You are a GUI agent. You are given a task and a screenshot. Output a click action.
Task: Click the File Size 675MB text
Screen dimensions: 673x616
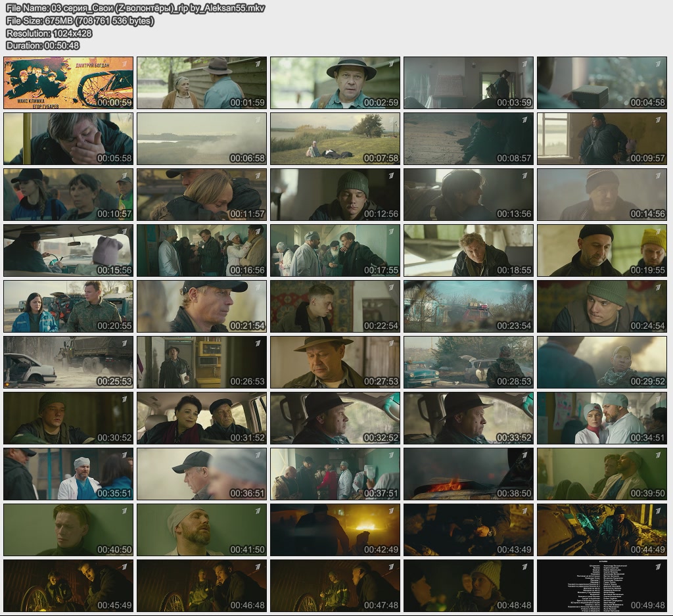pyautogui.click(x=80, y=21)
